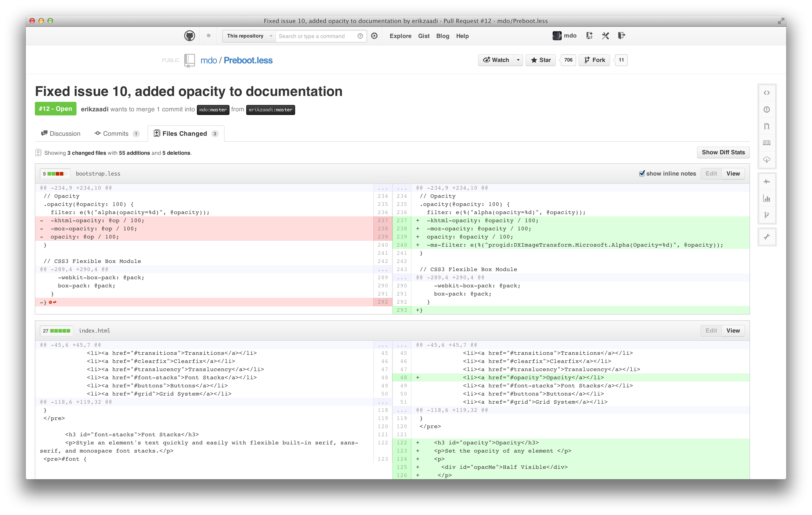Click the mdo user avatar

coord(557,36)
